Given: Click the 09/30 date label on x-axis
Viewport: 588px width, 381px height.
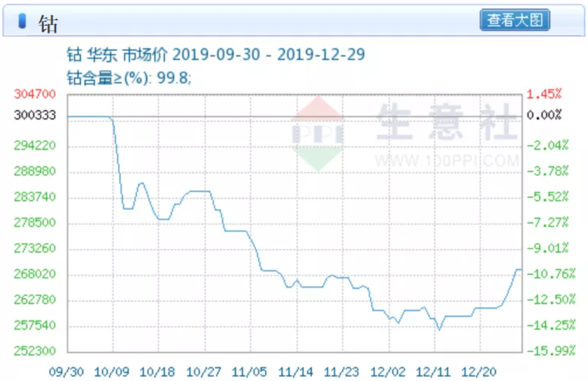Looking at the screenshot, I should pos(66,372).
